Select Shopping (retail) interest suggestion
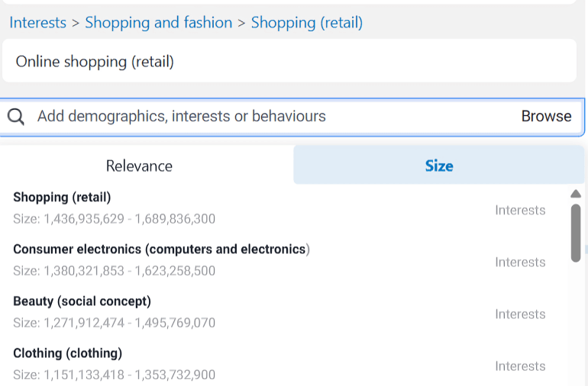The width and height of the screenshot is (588, 386). 63,198
